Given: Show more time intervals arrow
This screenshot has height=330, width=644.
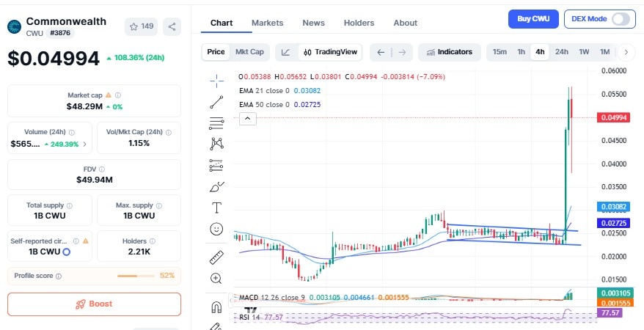Looking at the screenshot, I should [626, 52].
